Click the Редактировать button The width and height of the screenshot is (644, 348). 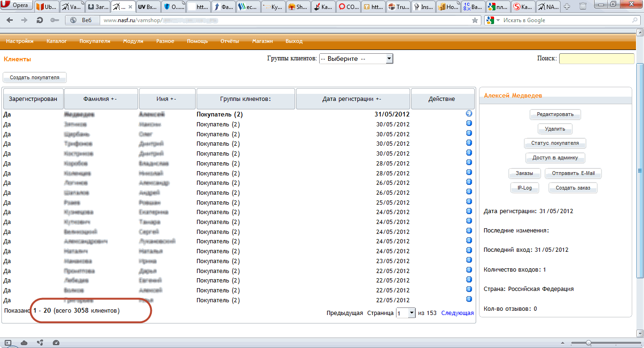click(555, 114)
